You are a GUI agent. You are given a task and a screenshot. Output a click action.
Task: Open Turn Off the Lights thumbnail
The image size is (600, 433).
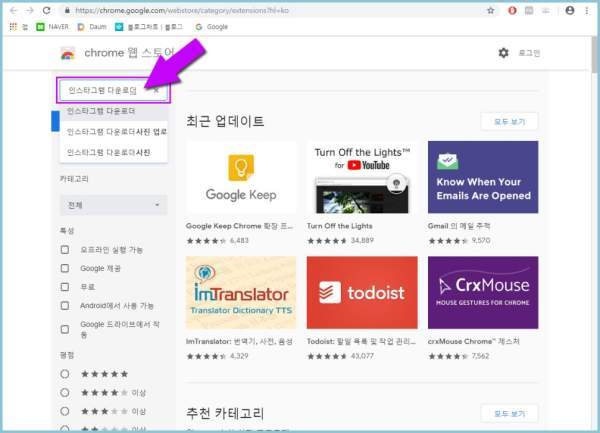click(x=362, y=177)
